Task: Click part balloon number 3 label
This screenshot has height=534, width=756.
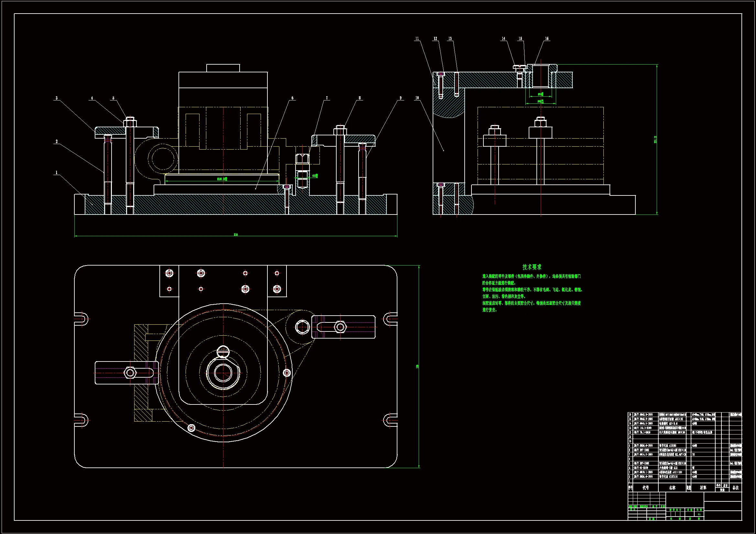Action: click(57, 98)
